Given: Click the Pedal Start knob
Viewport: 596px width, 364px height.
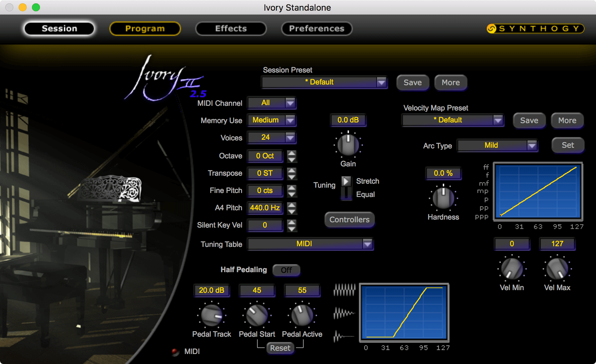Looking at the screenshot, I should pyautogui.click(x=257, y=315).
